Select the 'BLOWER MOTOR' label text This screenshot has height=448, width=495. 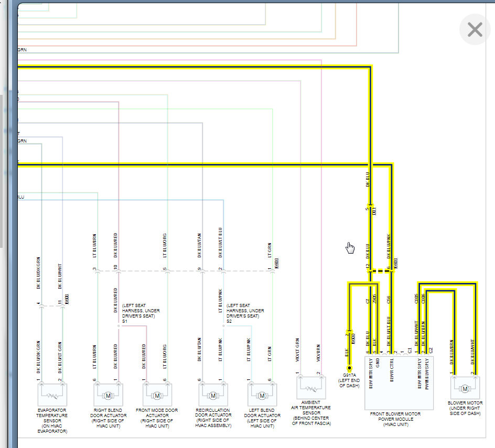point(465,403)
